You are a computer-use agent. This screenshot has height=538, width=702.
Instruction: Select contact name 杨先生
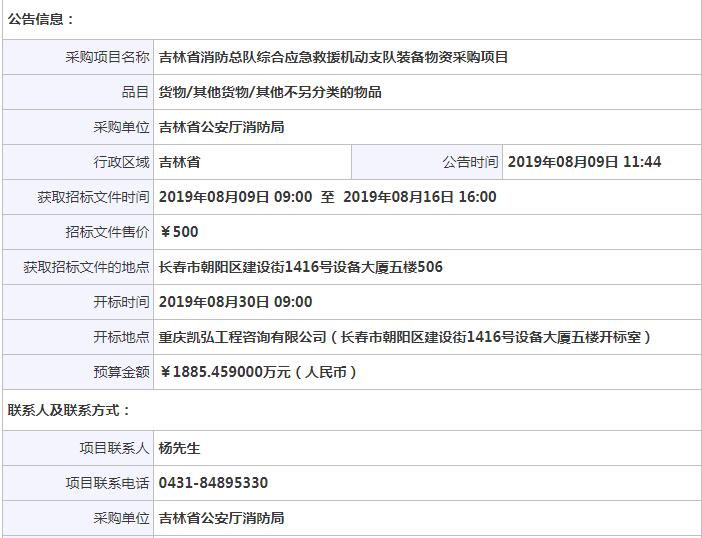pyautogui.click(x=180, y=448)
